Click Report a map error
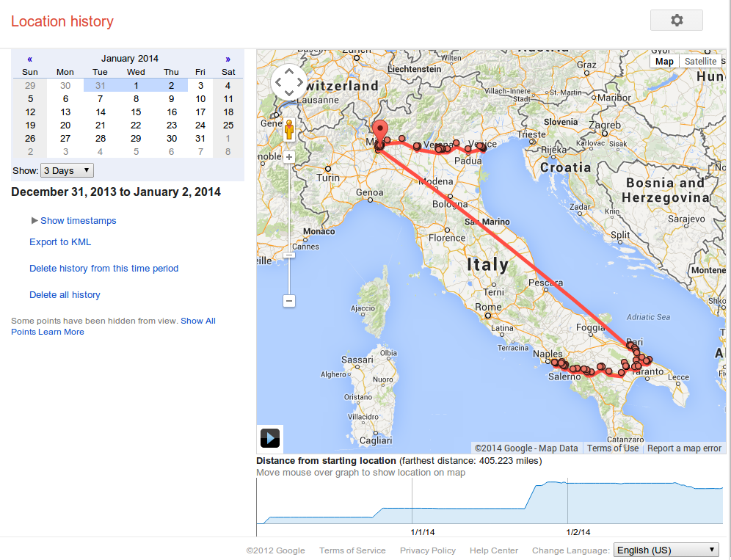731x560 pixels. pyautogui.click(x=684, y=448)
